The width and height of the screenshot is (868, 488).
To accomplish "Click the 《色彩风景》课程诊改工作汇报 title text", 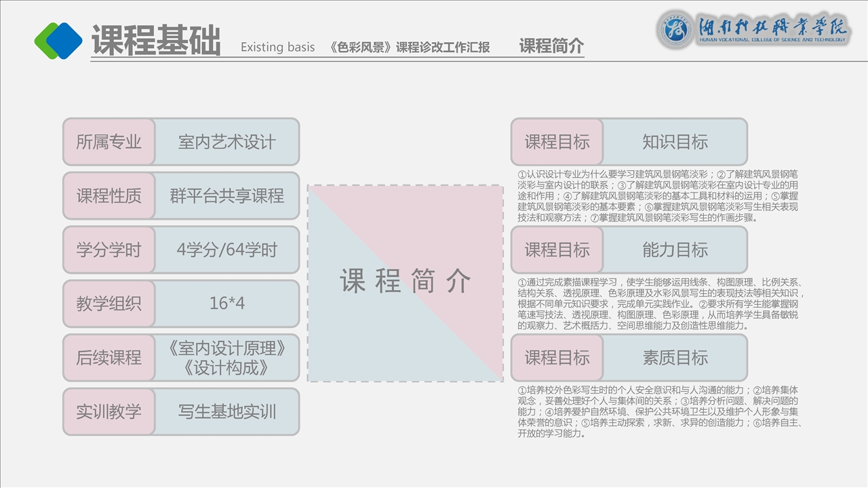I will (x=408, y=47).
